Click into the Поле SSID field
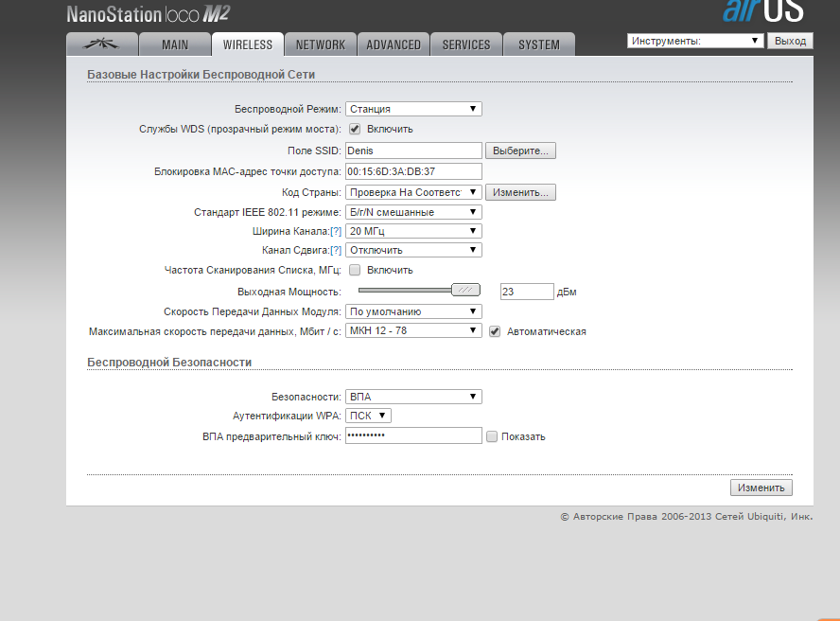 pyautogui.click(x=413, y=151)
